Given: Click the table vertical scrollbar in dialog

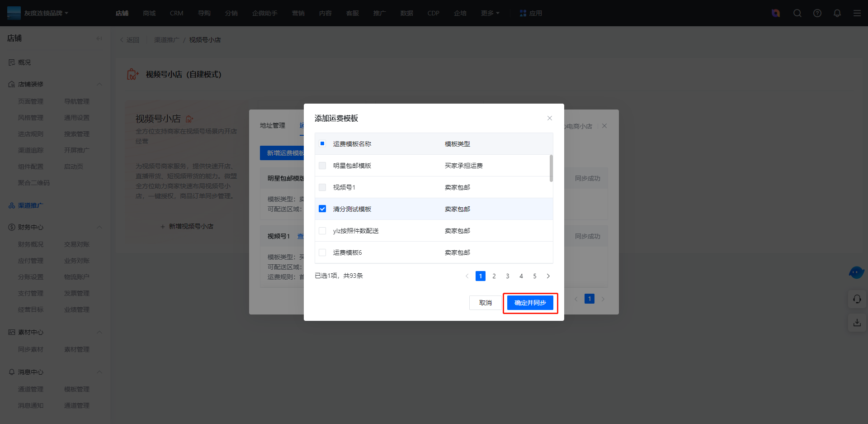Looking at the screenshot, I should [x=551, y=168].
